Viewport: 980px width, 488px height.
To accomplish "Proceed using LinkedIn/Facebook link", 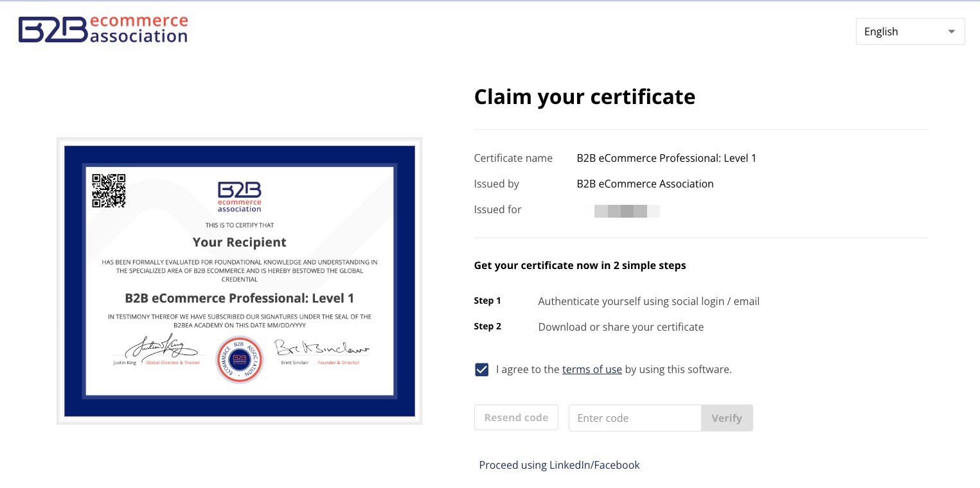I will tap(559, 465).
